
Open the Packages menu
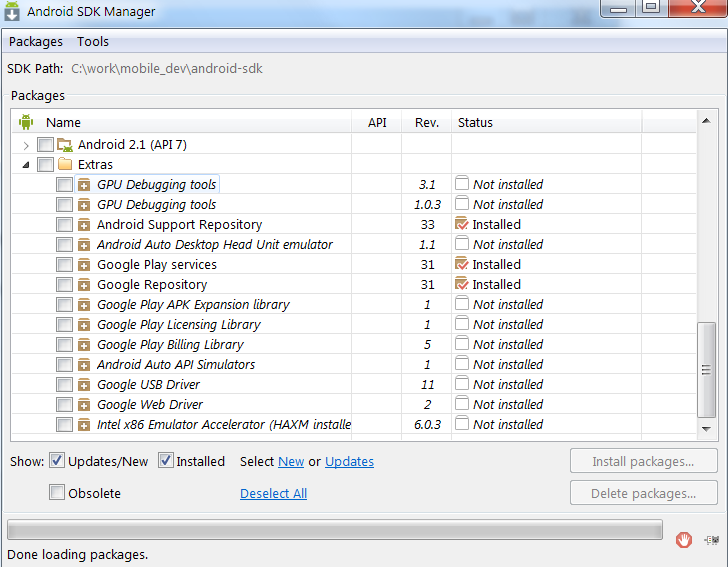(36, 42)
